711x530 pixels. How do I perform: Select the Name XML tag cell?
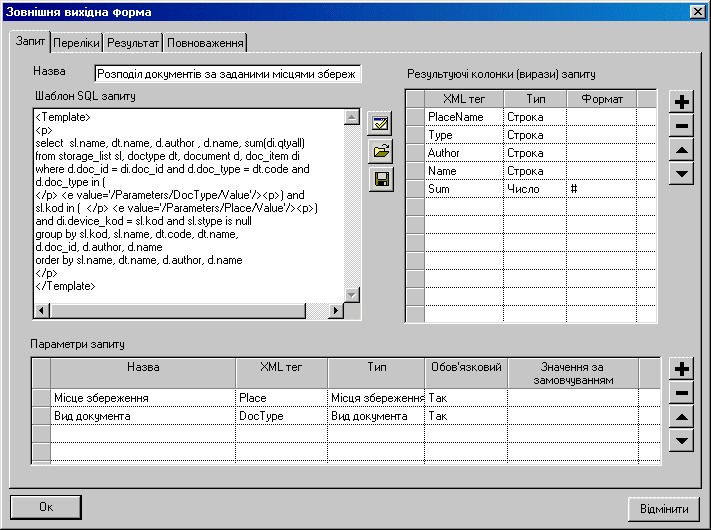(464, 171)
